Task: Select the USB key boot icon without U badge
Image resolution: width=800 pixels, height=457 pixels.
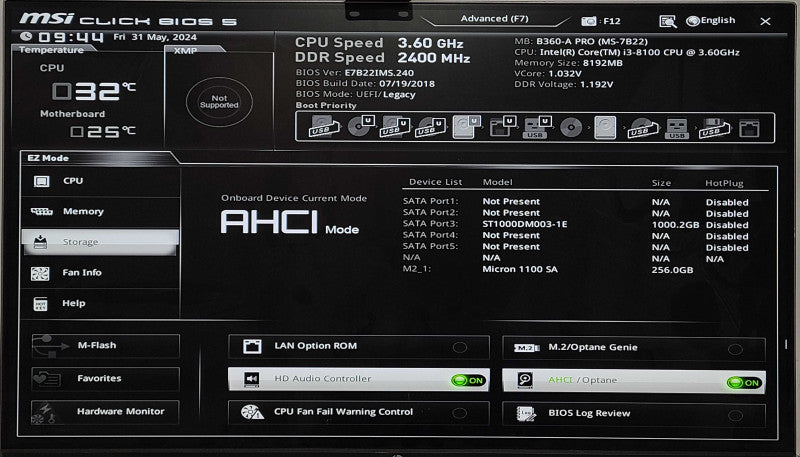Action: click(677, 129)
